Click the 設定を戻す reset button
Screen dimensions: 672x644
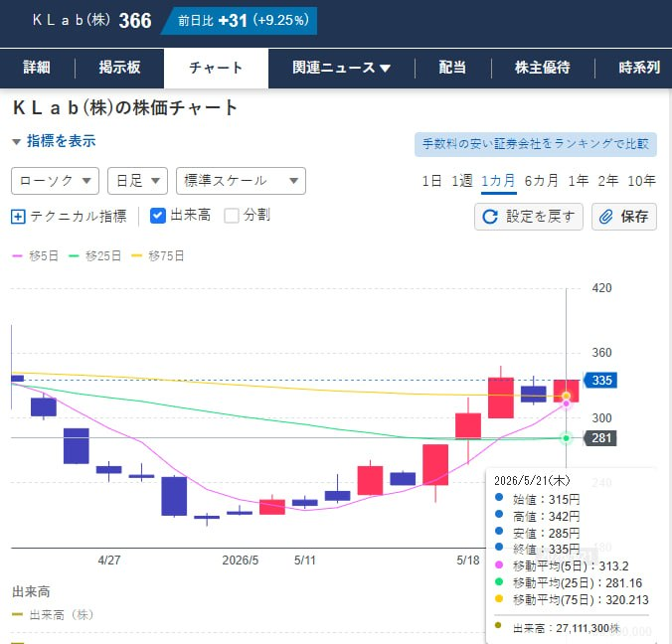click(x=529, y=217)
